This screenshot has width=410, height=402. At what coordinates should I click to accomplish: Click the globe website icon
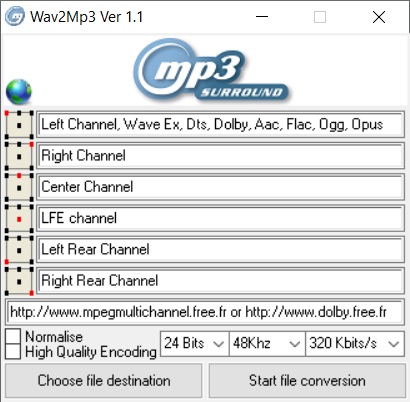point(19,92)
